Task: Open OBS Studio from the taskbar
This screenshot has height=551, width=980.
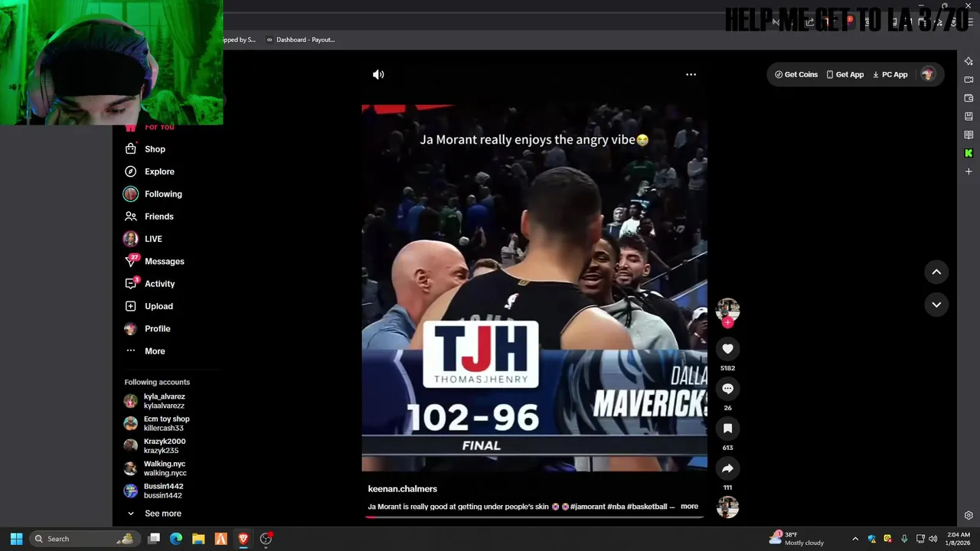Action: tap(266, 539)
